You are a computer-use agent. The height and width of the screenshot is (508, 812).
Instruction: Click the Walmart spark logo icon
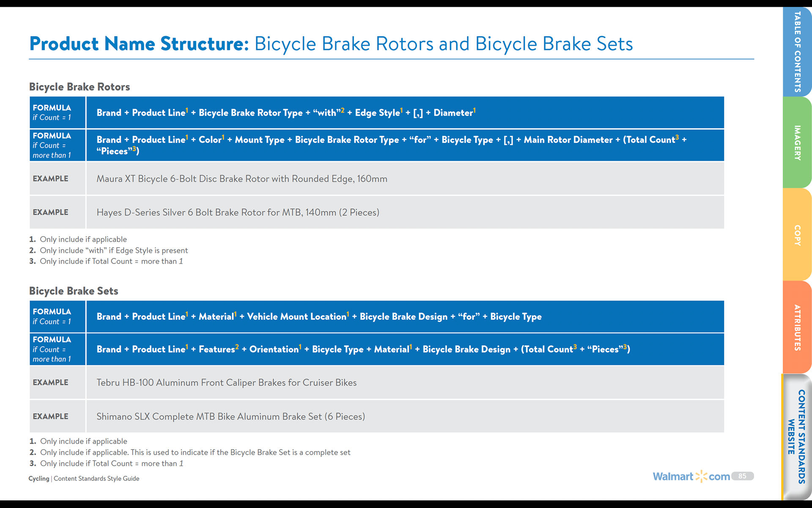(701, 476)
